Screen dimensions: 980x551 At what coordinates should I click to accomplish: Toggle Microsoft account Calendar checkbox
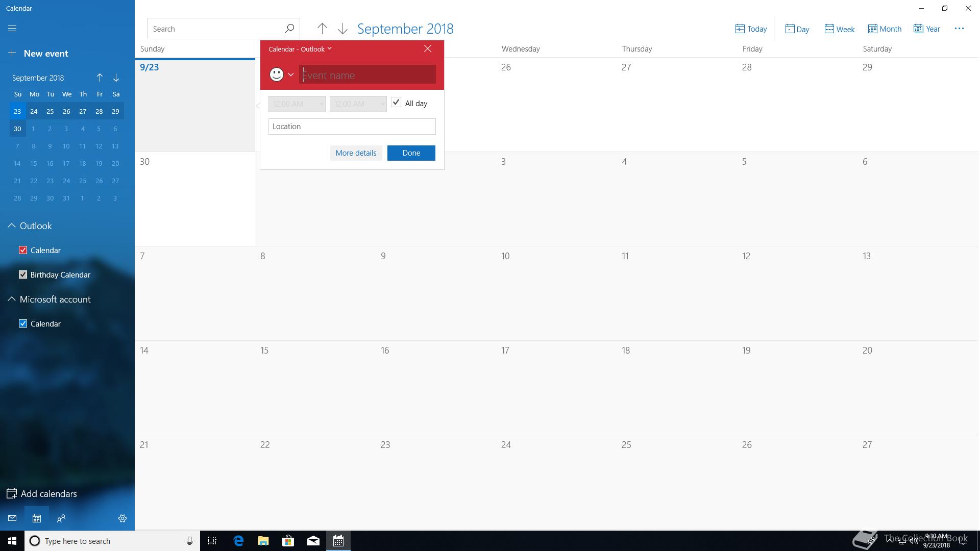point(23,323)
